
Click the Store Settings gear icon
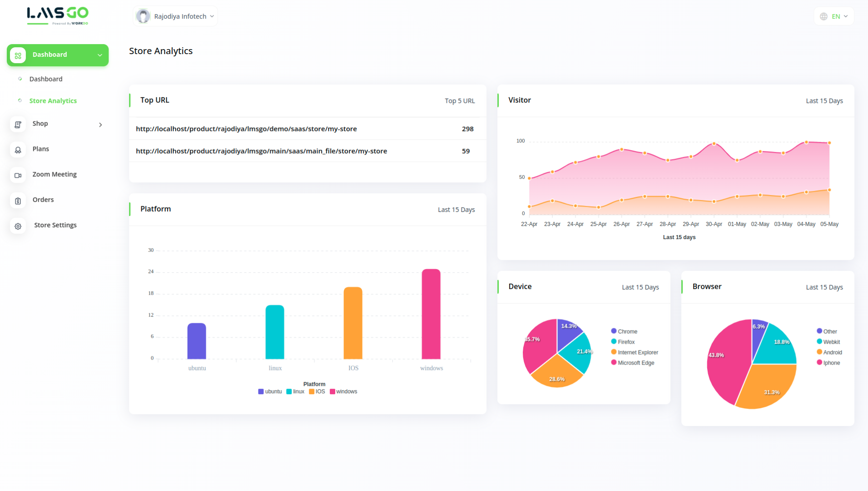point(18,226)
